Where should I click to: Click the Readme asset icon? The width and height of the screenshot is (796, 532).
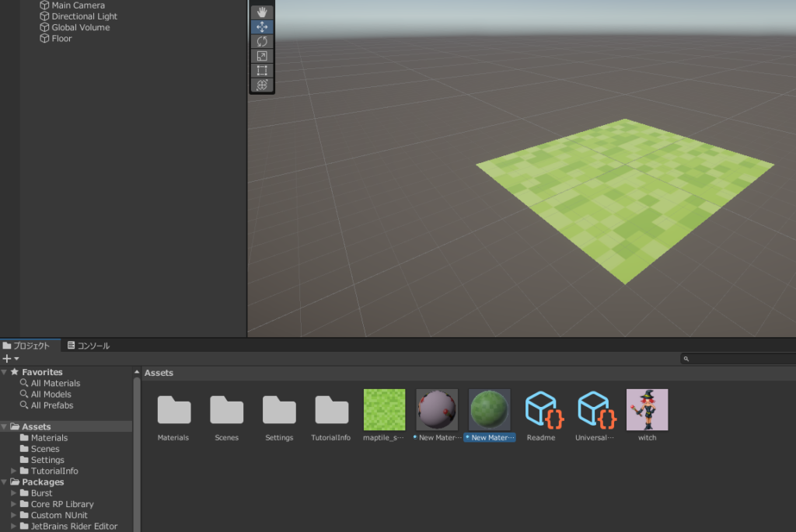542,409
